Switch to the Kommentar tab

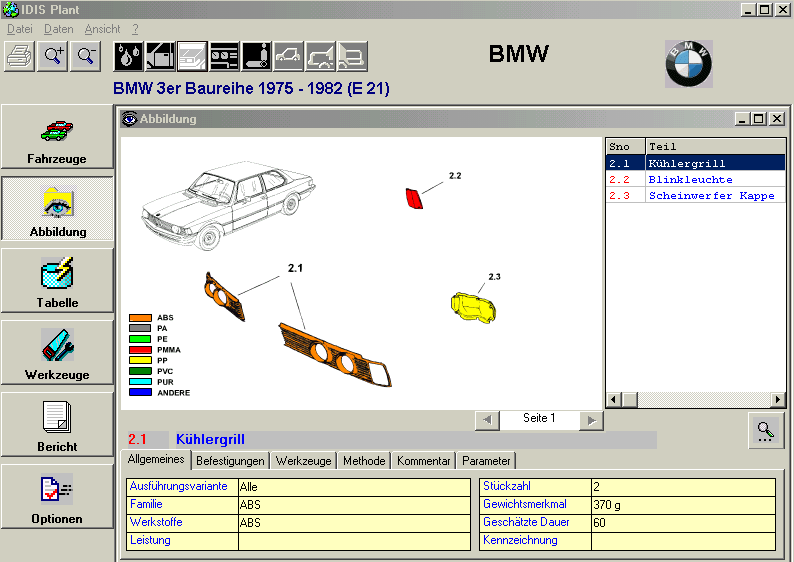pos(423,461)
